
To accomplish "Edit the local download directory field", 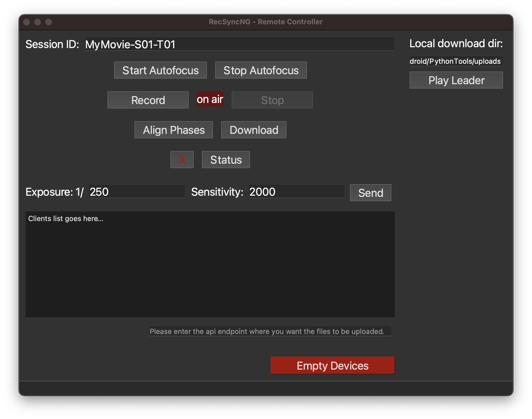I will (x=456, y=61).
